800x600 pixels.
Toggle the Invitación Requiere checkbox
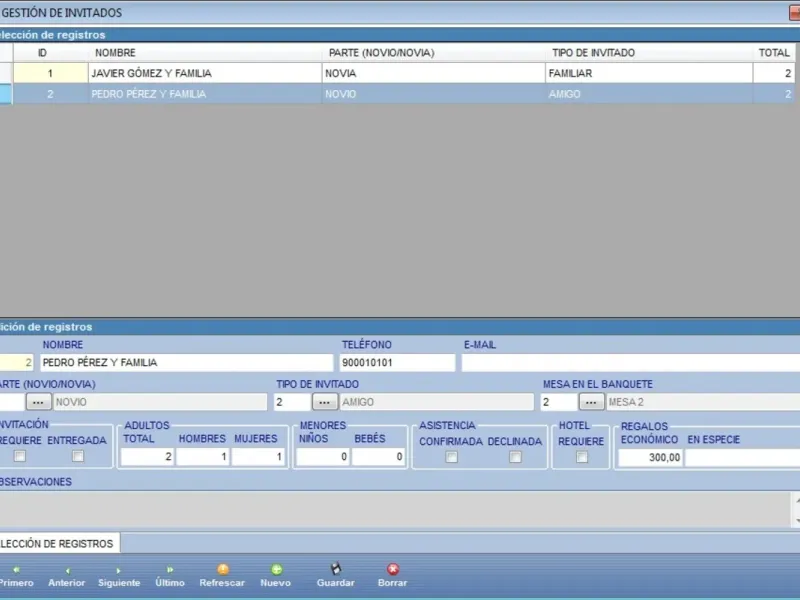[20, 456]
